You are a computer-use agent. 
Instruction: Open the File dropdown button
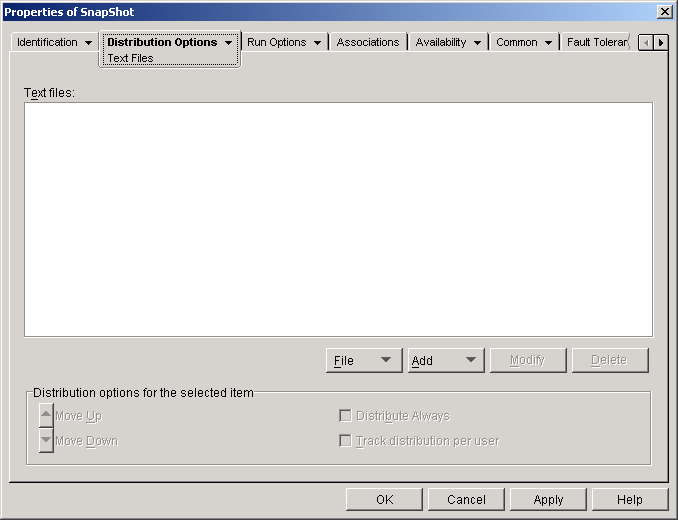[364, 360]
